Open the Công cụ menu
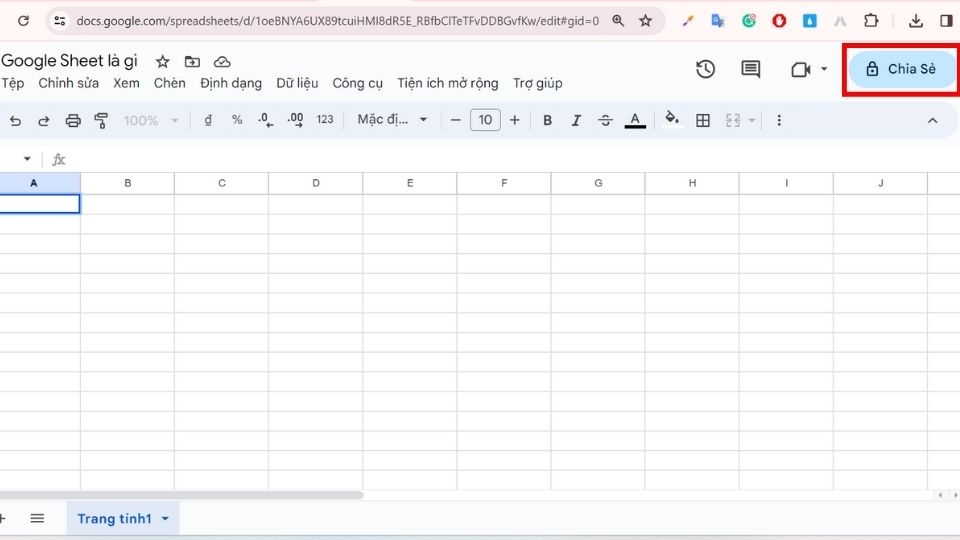 358,83
